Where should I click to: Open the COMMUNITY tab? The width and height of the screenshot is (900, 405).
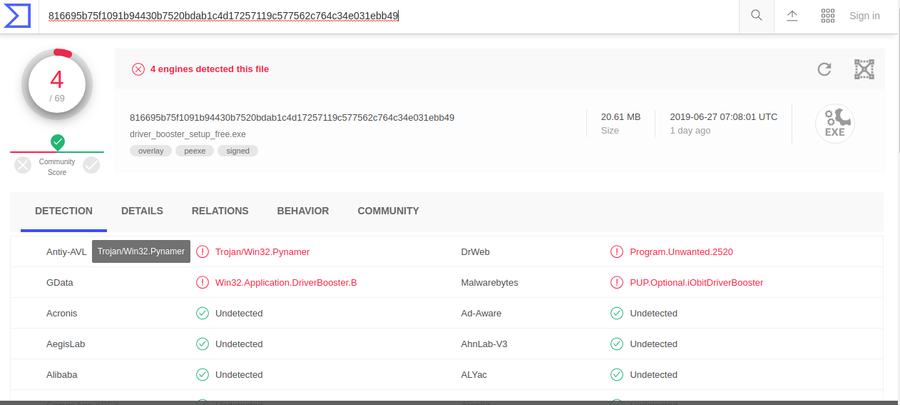pyautogui.click(x=388, y=211)
